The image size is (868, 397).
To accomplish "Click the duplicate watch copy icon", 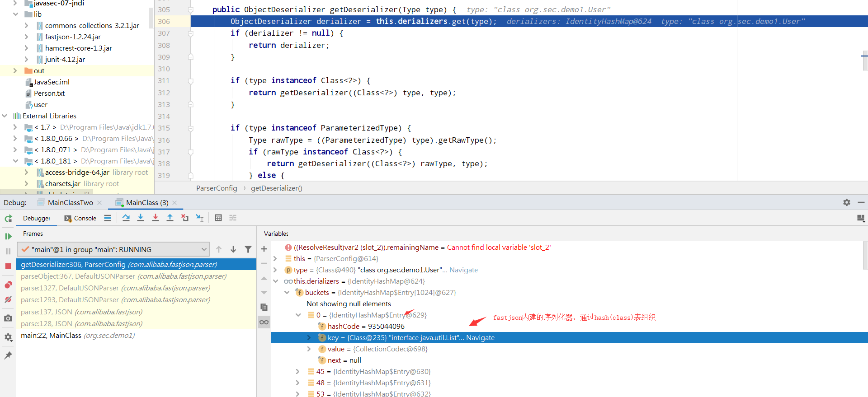I will 264,308.
